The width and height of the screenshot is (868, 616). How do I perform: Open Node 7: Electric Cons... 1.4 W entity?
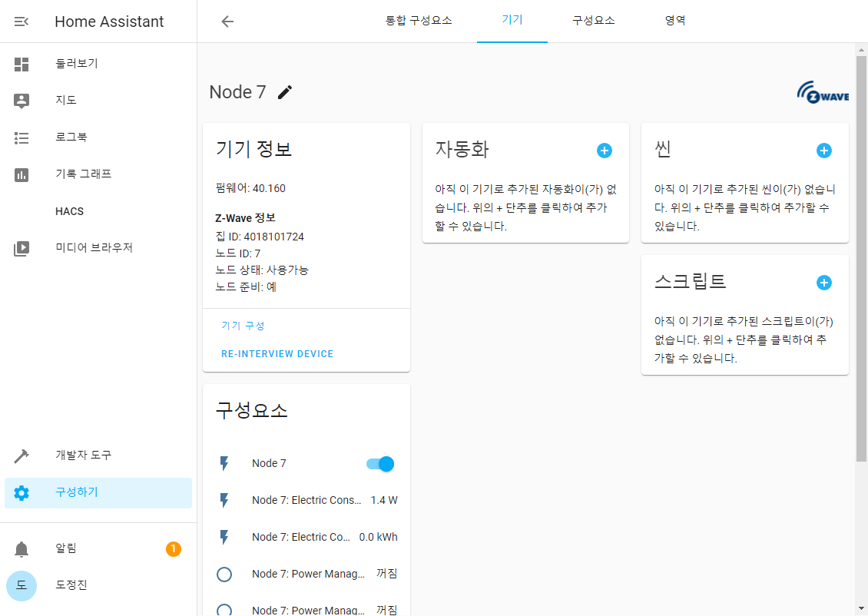click(x=306, y=500)
